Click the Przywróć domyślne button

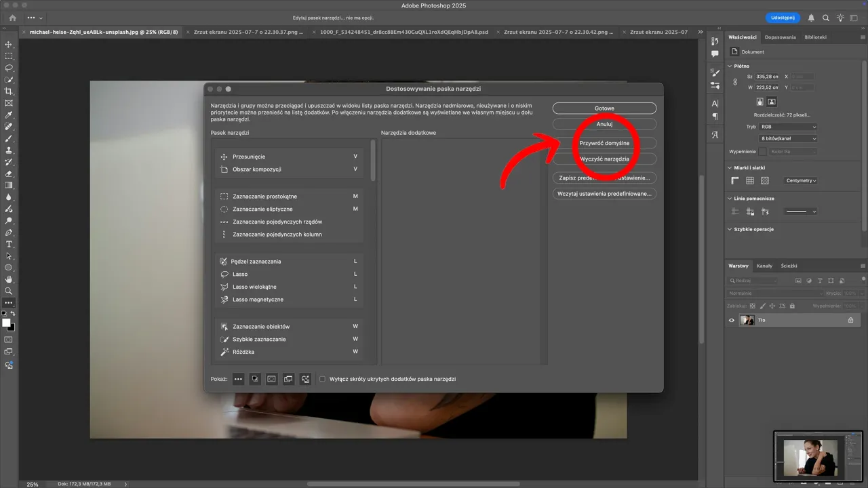click(604, 142)
